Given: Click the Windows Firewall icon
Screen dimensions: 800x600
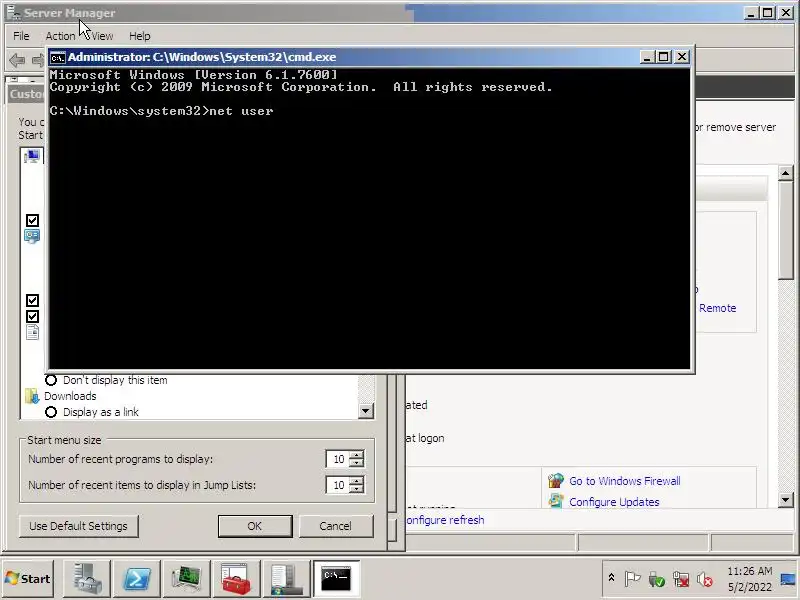Looking at the screenshot, I should tap(556, 481).
